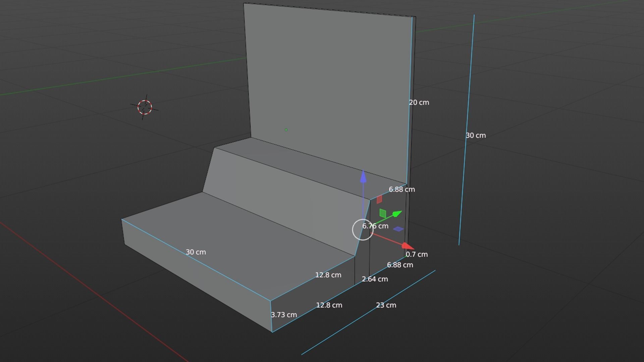
Task: Click the red-white 3D cursor crosshair
Action: (x=145, y=107)
